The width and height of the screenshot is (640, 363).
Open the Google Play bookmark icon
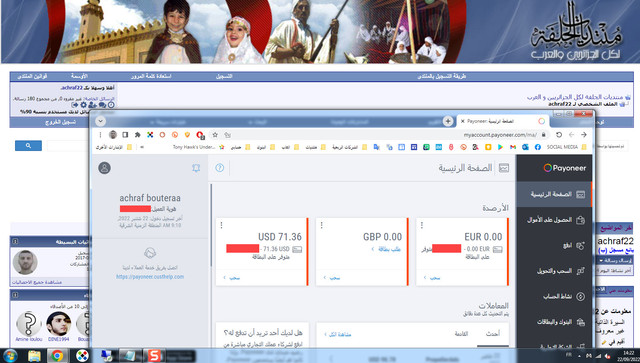[x=500, y=147]
